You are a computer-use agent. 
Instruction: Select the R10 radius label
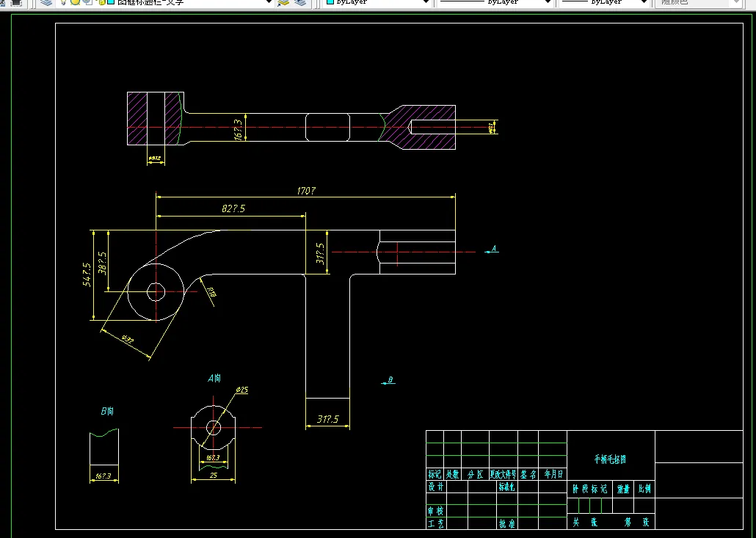[211, 292]
